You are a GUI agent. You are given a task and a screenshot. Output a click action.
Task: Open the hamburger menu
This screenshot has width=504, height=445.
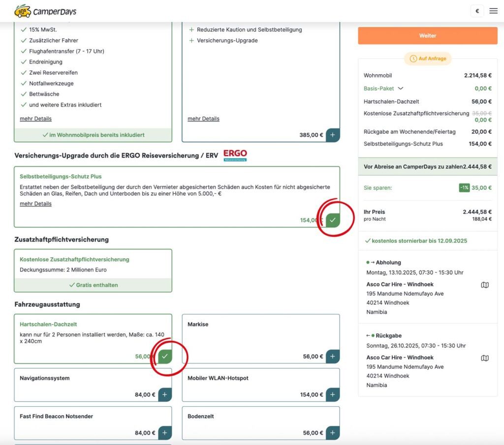493,11
